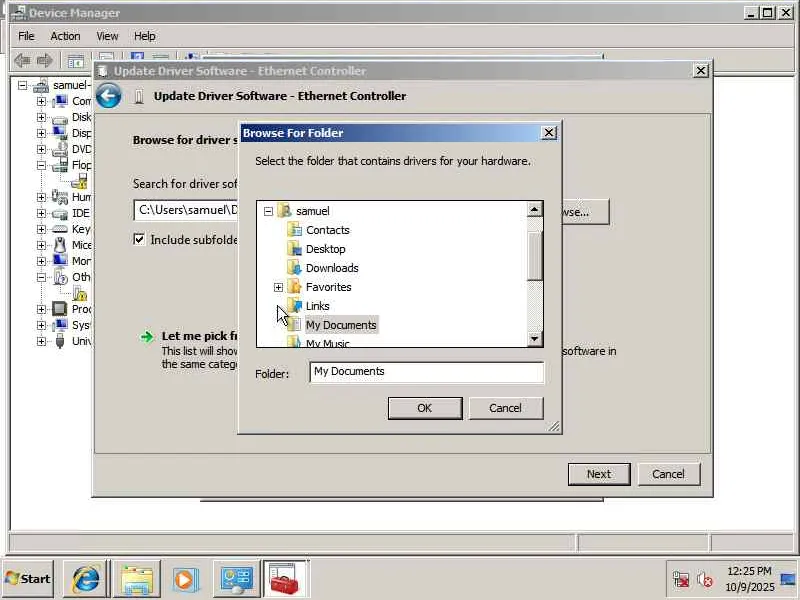800x600 pixels.
Task: Expand the Monitors category
Action: click(x=41, y=261)
